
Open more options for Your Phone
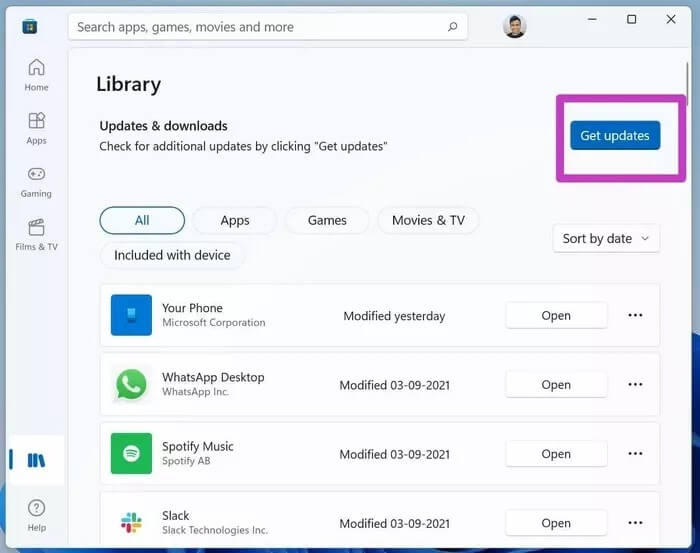pos(635,315)
